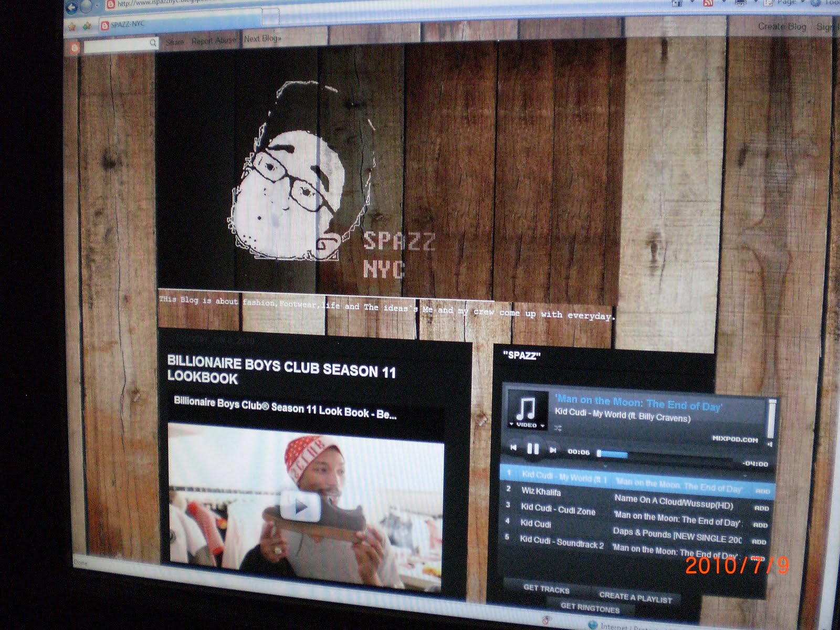Click ADD on the Cudi Zone track

point(760,524)
